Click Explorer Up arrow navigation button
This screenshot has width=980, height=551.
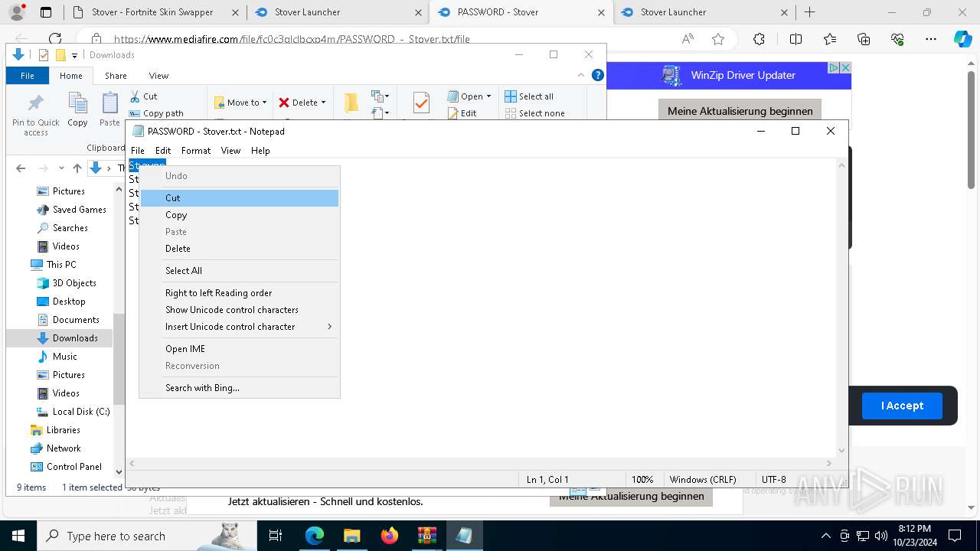(77, 168)
